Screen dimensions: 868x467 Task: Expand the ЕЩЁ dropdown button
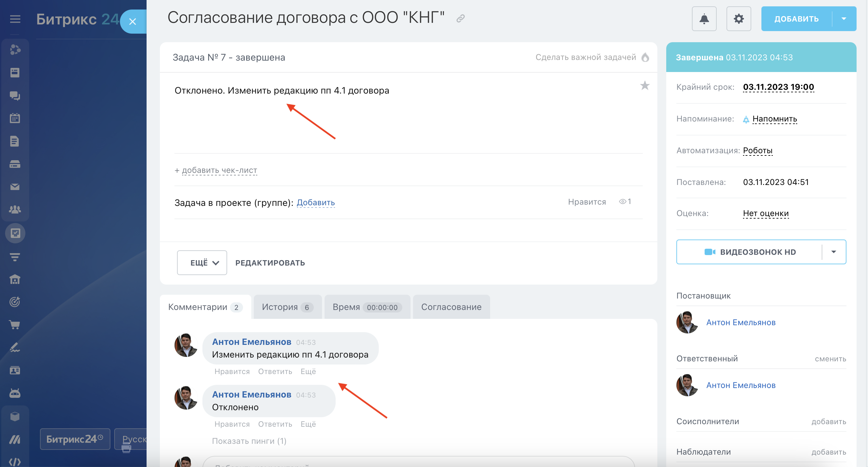202,262
